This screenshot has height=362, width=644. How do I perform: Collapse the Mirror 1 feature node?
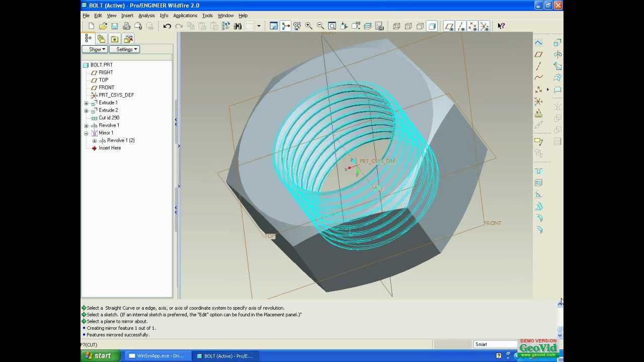click(86, 133)
